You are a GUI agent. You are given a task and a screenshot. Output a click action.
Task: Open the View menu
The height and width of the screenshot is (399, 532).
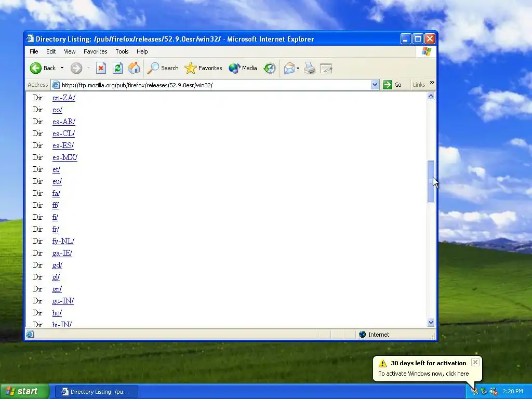70,51
